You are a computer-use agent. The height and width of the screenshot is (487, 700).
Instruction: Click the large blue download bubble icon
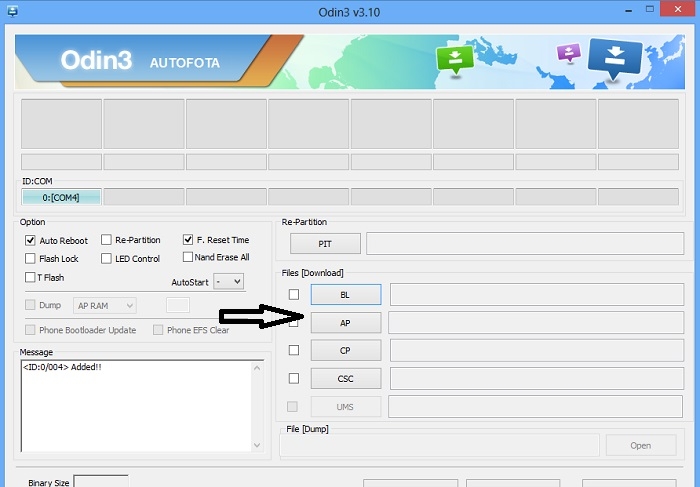615,59
